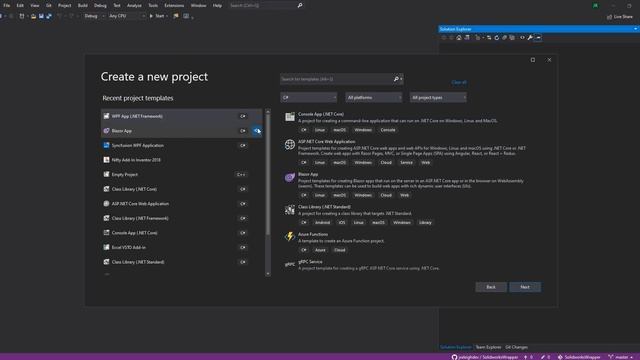Click Solution Explorer Show All Files icon
Viewport: 640px width, 360px height.
point(512,38)
